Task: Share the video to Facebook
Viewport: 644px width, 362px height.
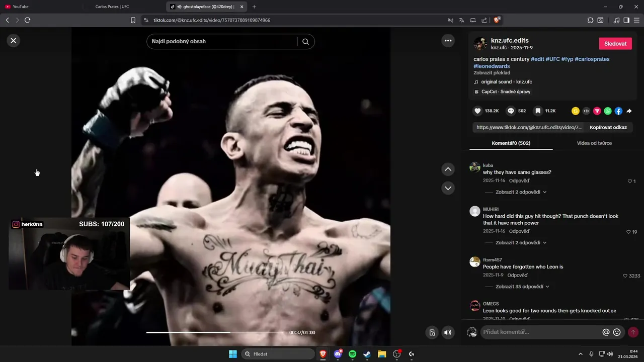Action: [x=618, y=111]
